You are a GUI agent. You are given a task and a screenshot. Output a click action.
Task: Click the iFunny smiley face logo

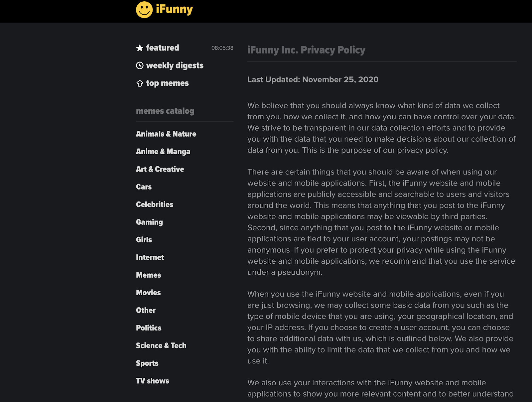tap(144, 10)
